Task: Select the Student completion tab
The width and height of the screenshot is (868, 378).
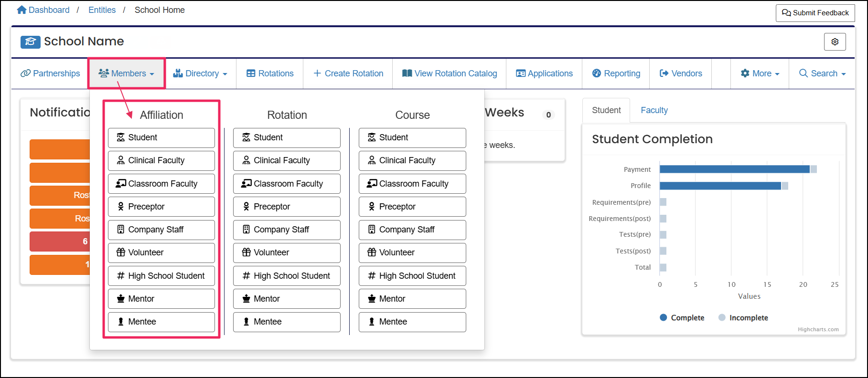Action: [x=606, y=110]
